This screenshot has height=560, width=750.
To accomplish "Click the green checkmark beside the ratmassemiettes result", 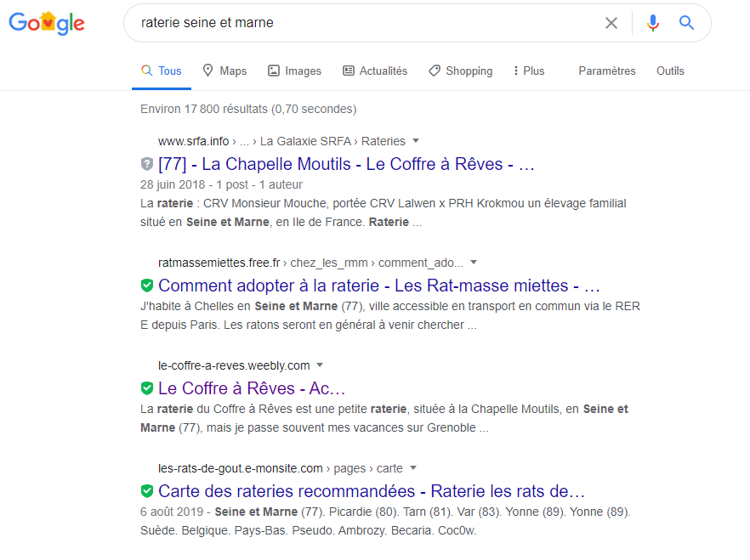I will (x=147, y=286).
